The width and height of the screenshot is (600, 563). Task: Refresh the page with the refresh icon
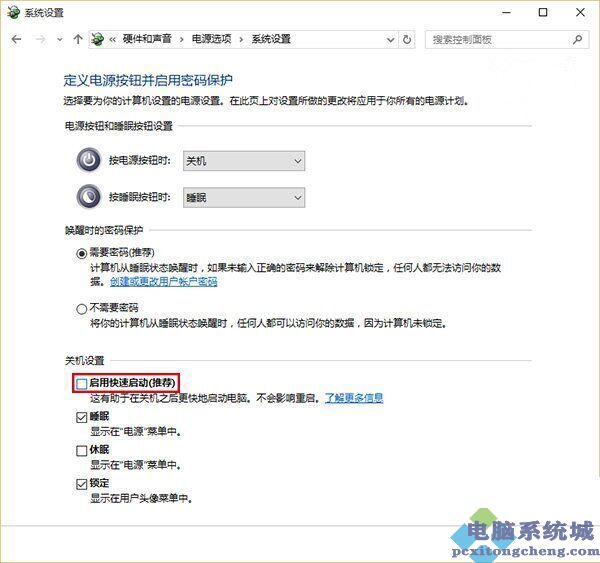(x=407, y=39)
